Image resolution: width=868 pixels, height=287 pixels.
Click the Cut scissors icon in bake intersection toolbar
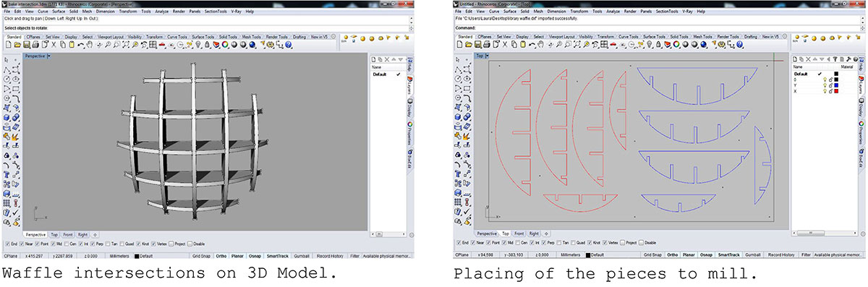pos(54,44)
